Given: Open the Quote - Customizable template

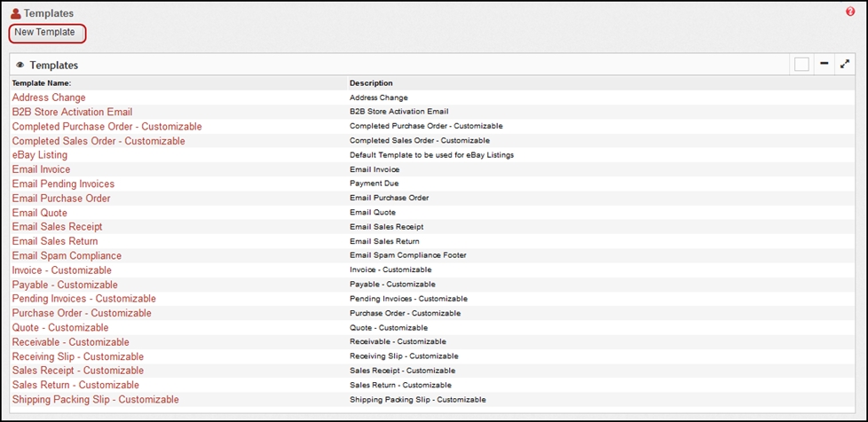Looking at the screenshot, I should pos(60,327).
